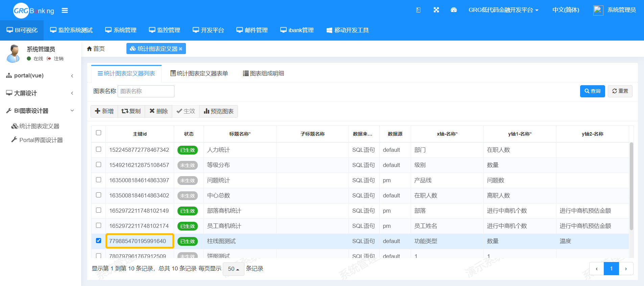
Task: Open the GRG低代码金融开发平台 dropdown
Action: point(503,10)
